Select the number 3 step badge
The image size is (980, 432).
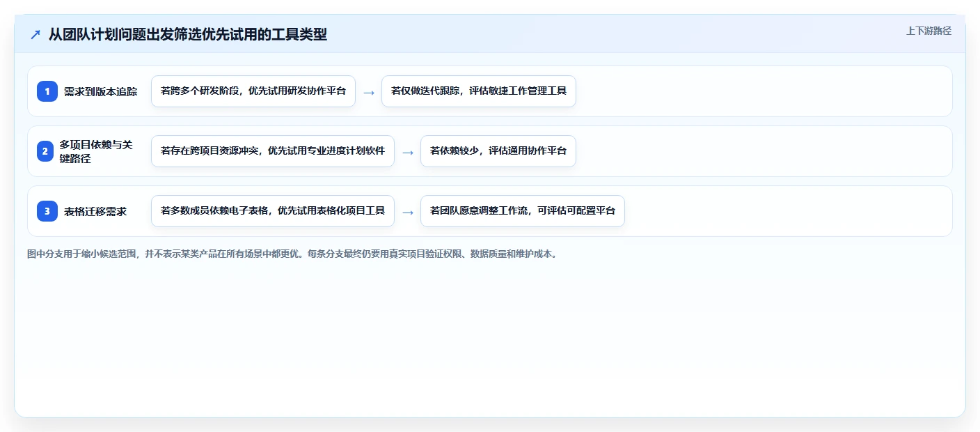point(47,211)
